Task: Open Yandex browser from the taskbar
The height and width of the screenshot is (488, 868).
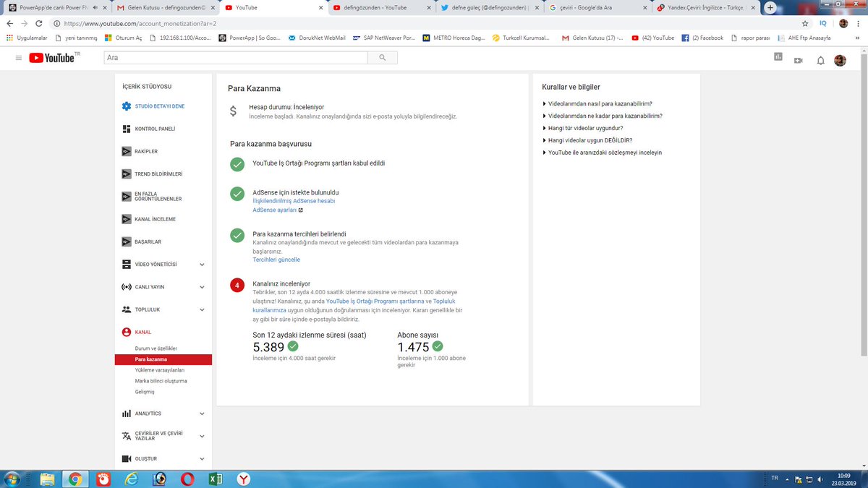Action: pos(244,479)
